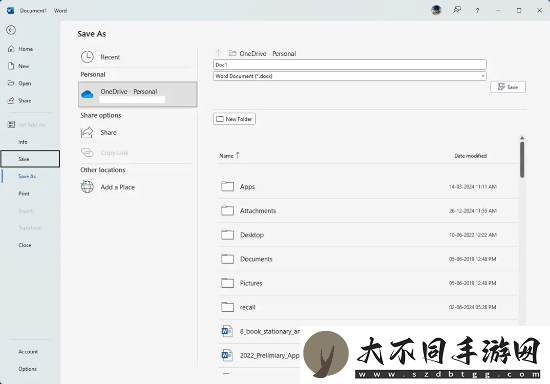Viewport: 550px width, 384px height.
Task: Click the file list scrollbar thumb
Action: pyautogui.click(x=522, y=160)
